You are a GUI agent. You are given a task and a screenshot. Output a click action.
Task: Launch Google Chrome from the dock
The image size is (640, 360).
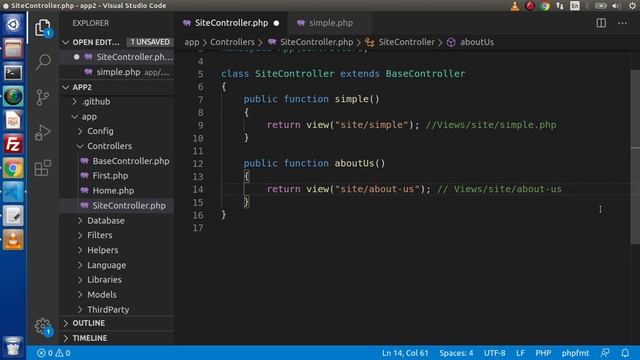pos(13,168)
